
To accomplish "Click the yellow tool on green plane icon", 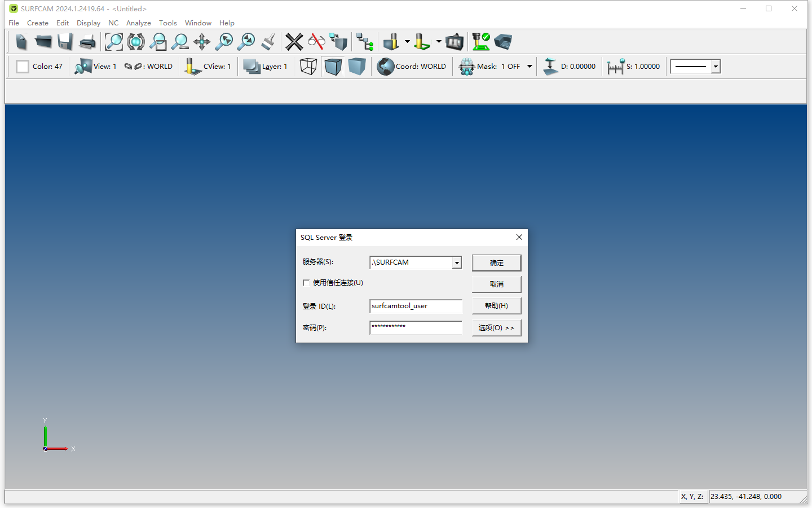I will point(422,42).
